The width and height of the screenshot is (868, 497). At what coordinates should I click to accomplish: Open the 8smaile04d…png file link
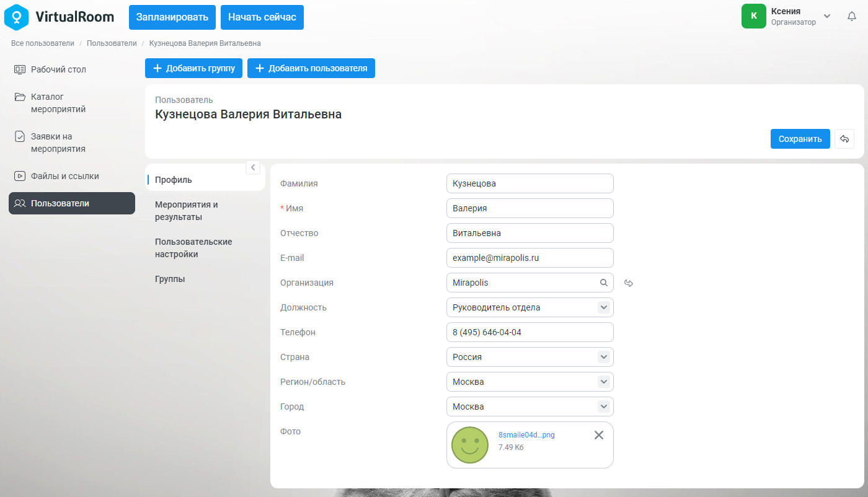click(x=526, y=435)
